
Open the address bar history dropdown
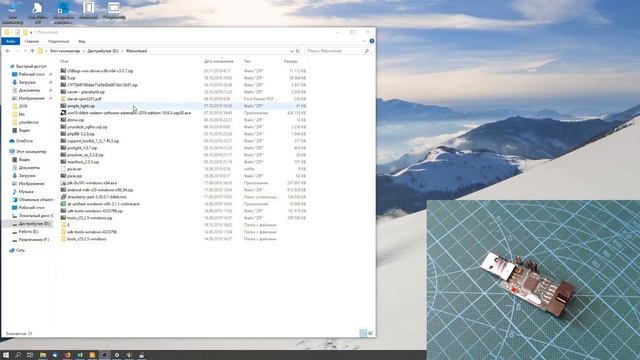(291, 51)
